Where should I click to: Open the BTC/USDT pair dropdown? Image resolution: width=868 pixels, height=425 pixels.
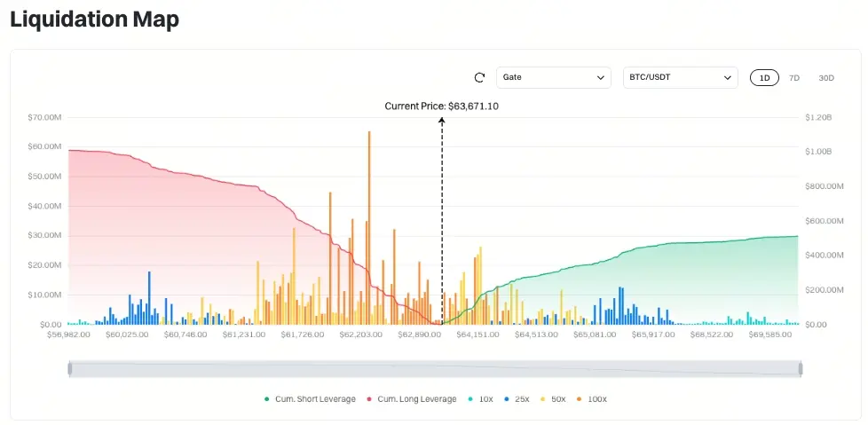(x=681, y=78)
